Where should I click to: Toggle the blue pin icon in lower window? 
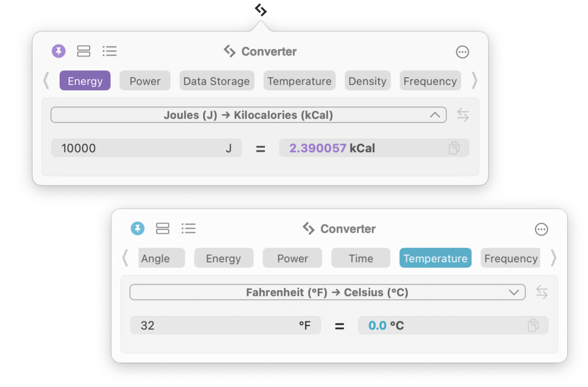[138, 229]
